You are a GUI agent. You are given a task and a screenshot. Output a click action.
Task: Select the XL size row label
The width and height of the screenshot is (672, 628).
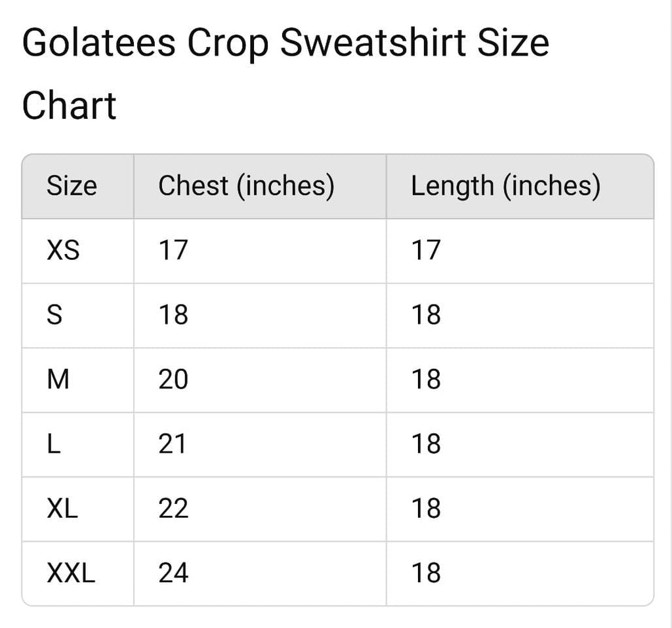62,509
